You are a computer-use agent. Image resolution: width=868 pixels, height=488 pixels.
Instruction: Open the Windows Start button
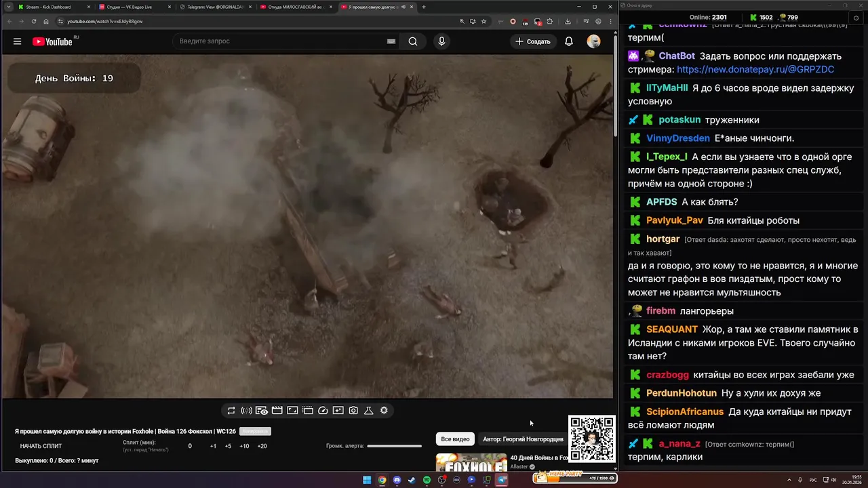(367, 480)
